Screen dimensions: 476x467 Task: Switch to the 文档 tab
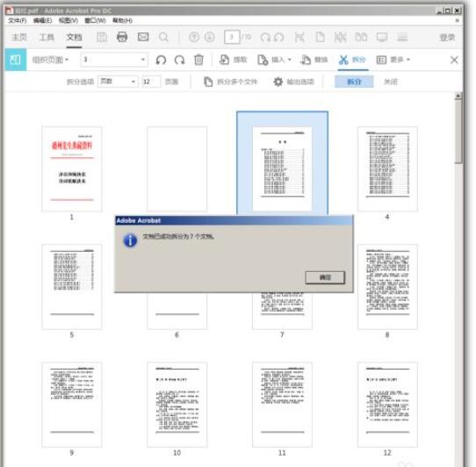[x=74, y=38]
